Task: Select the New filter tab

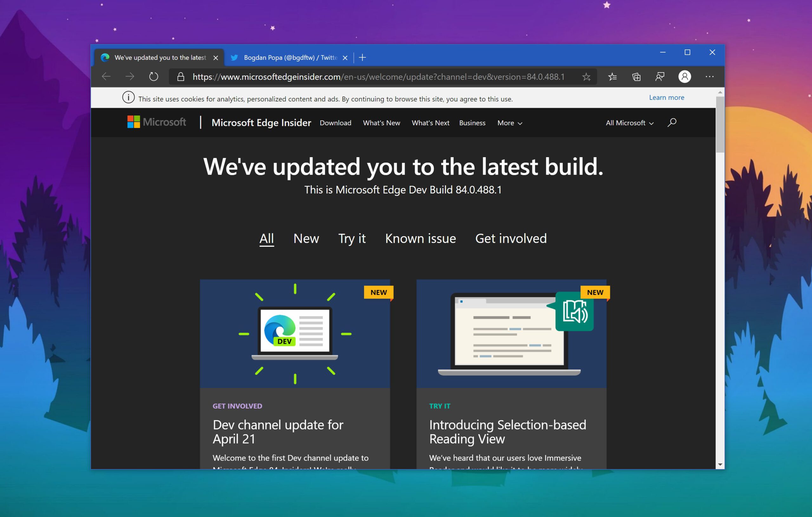Action: (306, 239)
